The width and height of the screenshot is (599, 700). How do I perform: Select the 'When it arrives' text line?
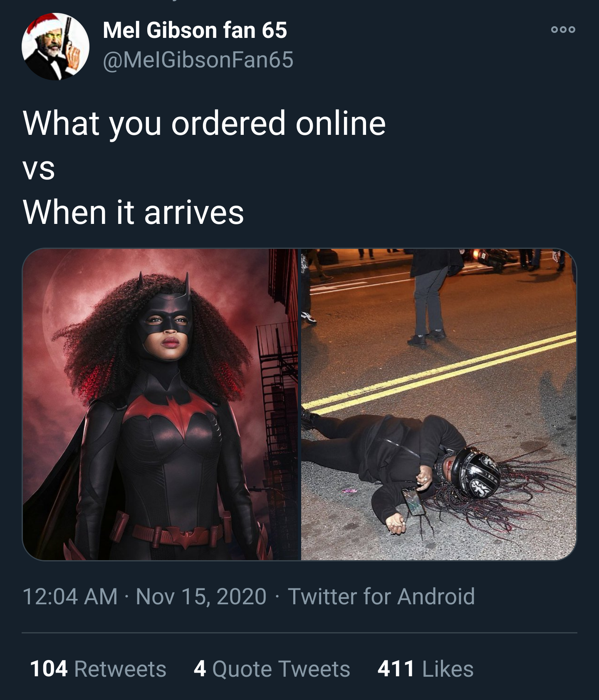coord(133,212)
